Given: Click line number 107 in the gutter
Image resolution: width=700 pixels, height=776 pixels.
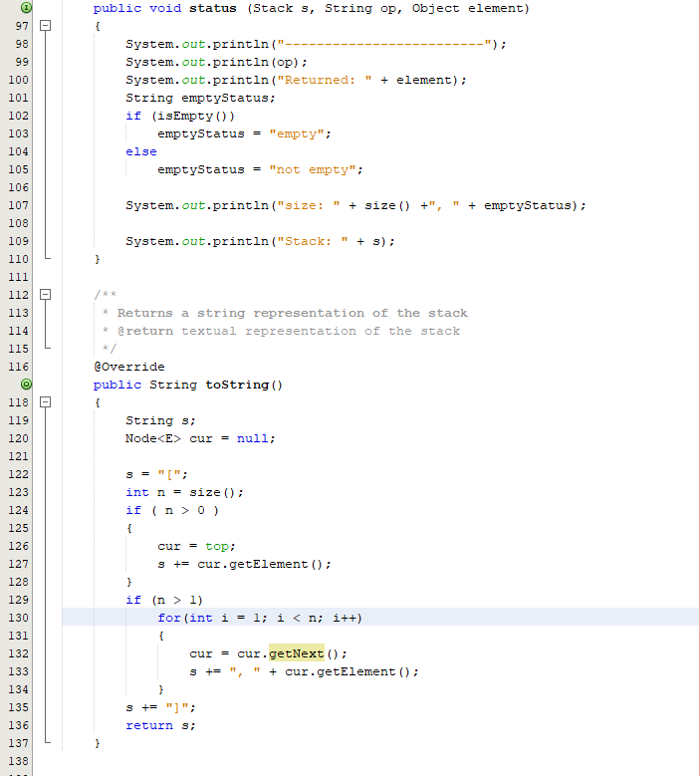Looking at the screenshot, I should click(x=18, y=205).
